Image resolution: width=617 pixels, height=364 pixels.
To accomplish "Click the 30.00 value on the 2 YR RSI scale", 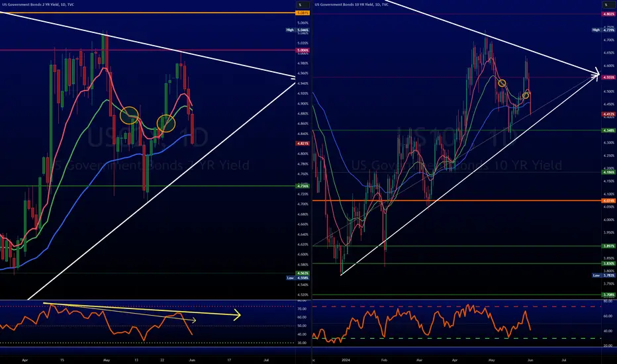I will point(302,343).
